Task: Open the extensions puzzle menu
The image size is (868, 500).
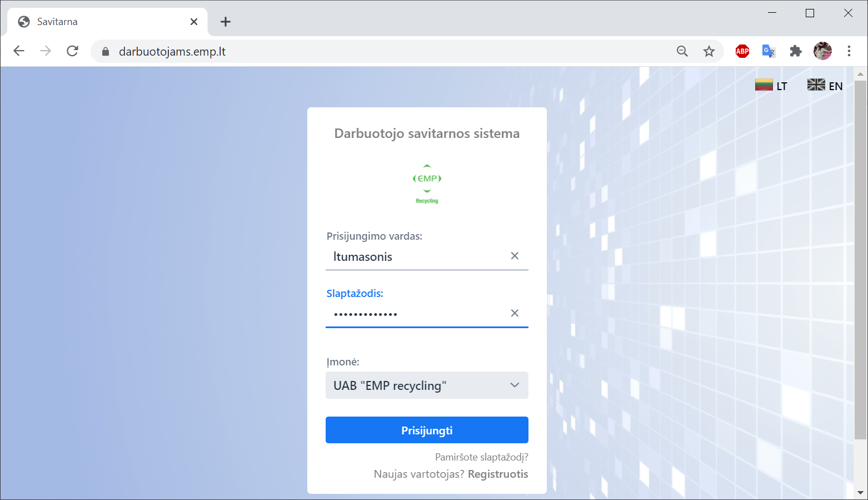Action: pos(796,51)
